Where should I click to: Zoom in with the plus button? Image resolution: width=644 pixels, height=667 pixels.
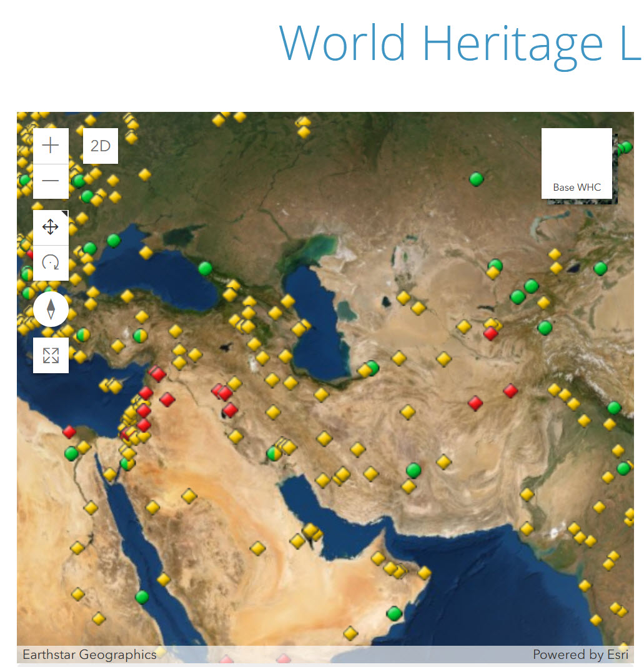(x=51, y=146)
